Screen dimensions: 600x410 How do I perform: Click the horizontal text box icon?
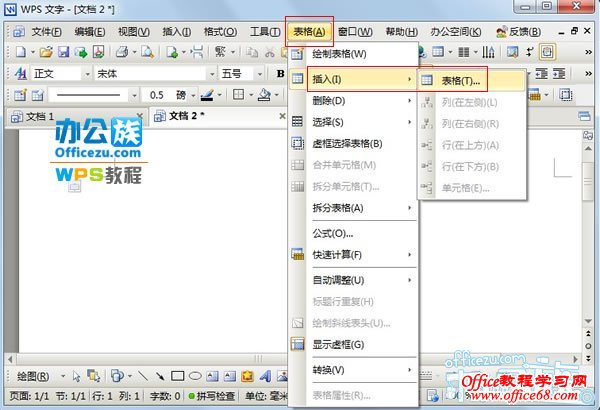point(212,376)
